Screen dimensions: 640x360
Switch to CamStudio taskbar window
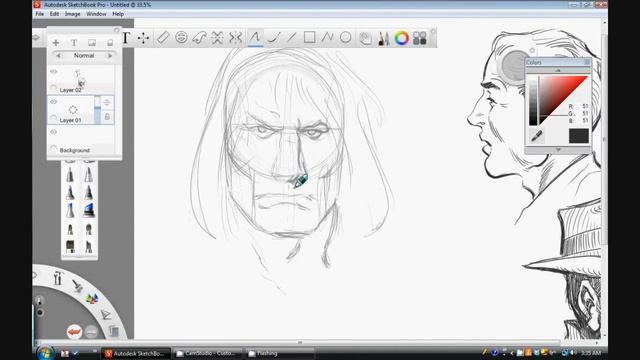pyautogui.click(x=207, y=353)
